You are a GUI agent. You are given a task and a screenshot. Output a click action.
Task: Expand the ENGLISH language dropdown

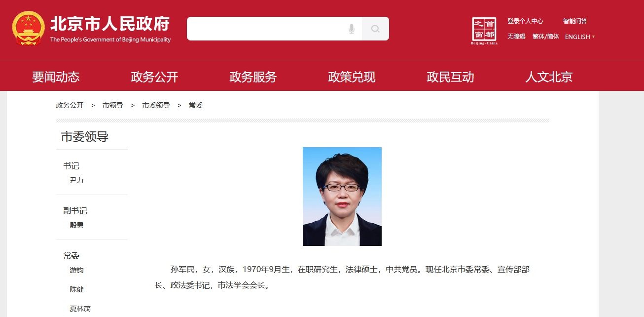(x=580, y=37)
